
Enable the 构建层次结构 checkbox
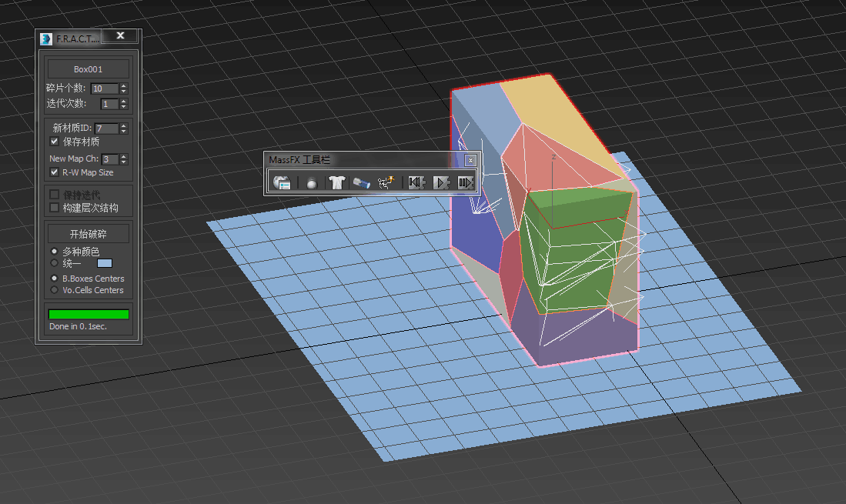pos(55,208)
